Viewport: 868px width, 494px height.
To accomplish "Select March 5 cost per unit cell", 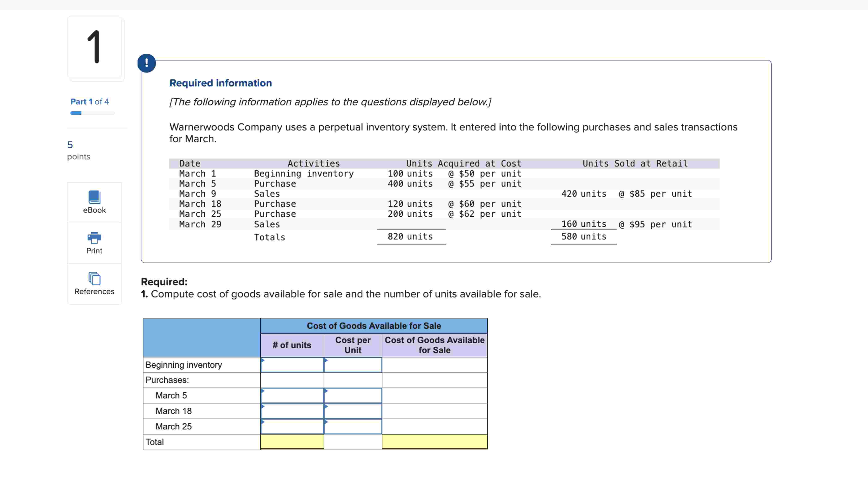I will pyautogui.click(x=353, y=396).
